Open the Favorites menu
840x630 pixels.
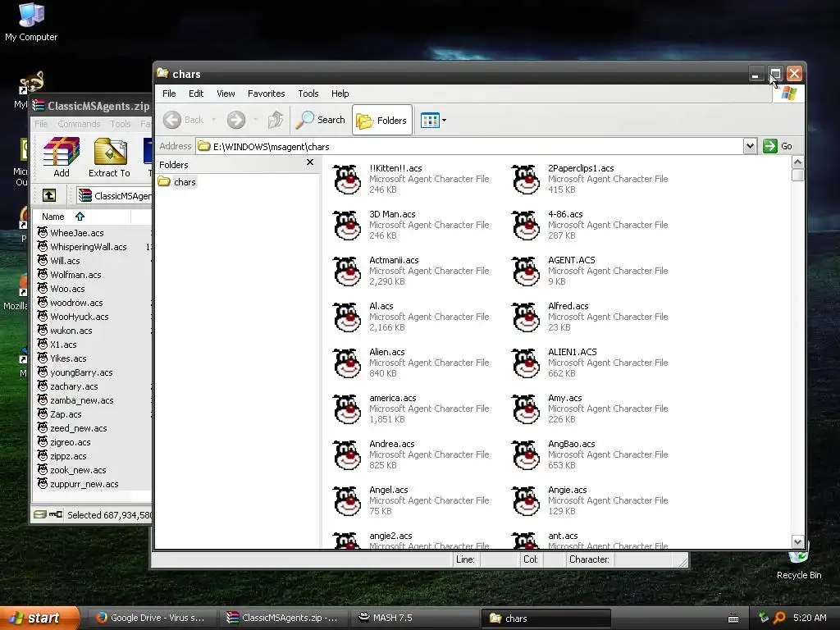(267, 94)
